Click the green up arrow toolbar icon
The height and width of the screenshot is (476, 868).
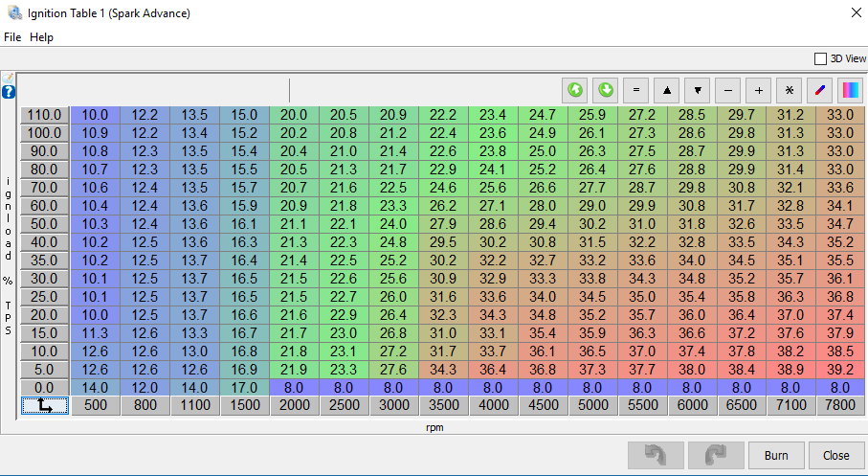point(574,90)
